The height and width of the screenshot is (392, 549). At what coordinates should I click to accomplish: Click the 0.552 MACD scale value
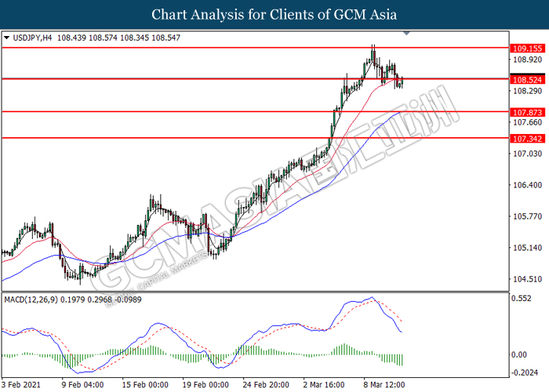point(522,299)
